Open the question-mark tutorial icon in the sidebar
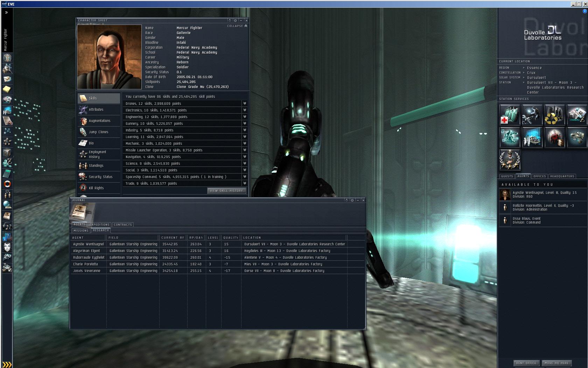Image resolution: width=588 pixels, height=368 pixels. tap(7, 237)
